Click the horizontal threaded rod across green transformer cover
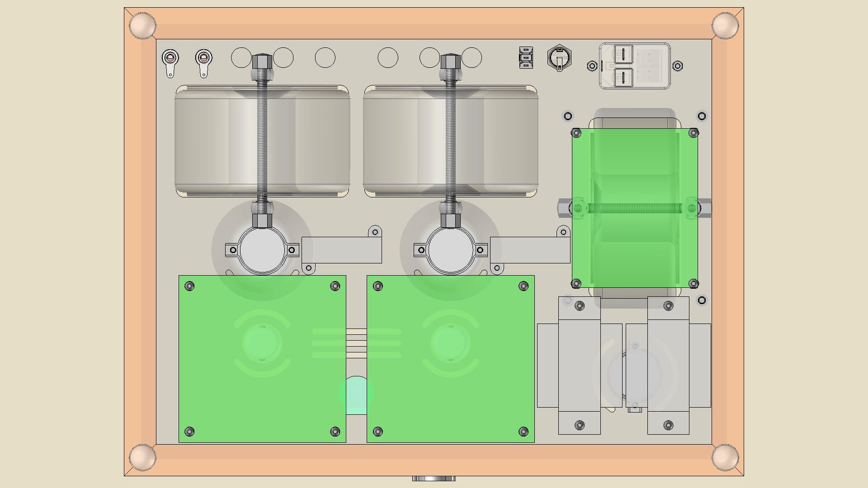The width and height of the screenshot is (868, 488). pos(635,208)
